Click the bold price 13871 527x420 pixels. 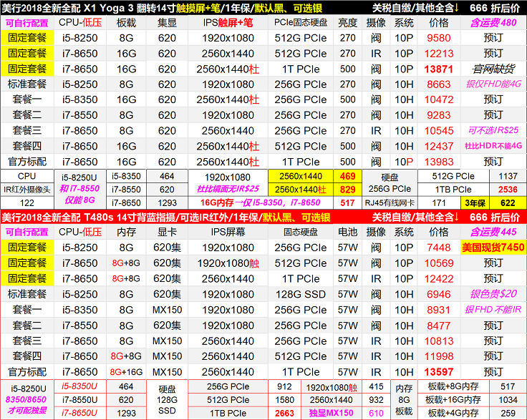[x=439, y=69]
